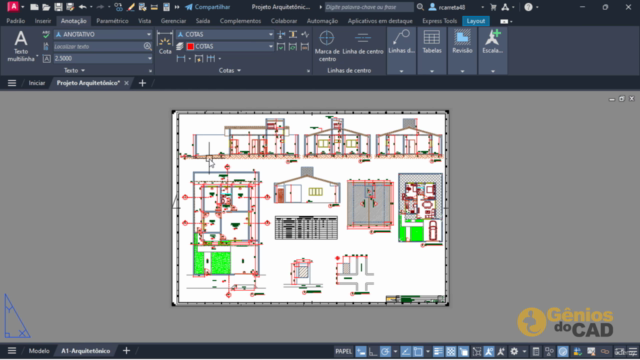This screenshot has height=360, width=640.
Task: Click the Save As icon
Action: (x=70, y=7)
